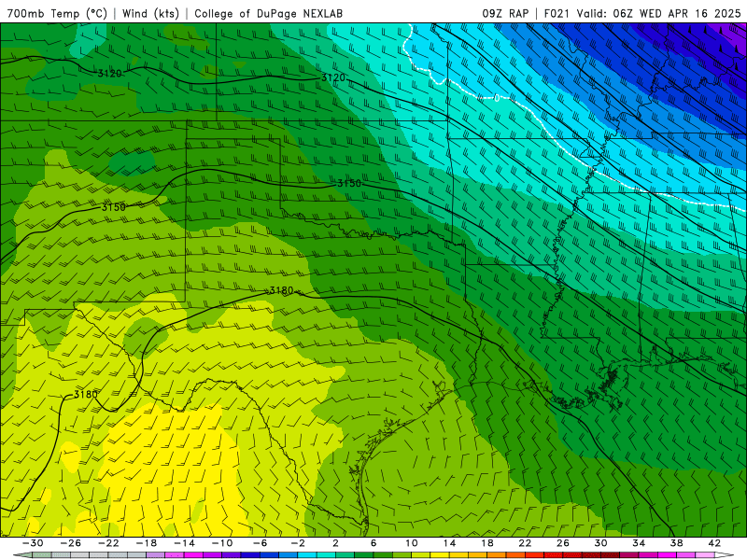Click the "F021" forecast hour text
This screenshot has width=747, height=560.
(557, 13)
